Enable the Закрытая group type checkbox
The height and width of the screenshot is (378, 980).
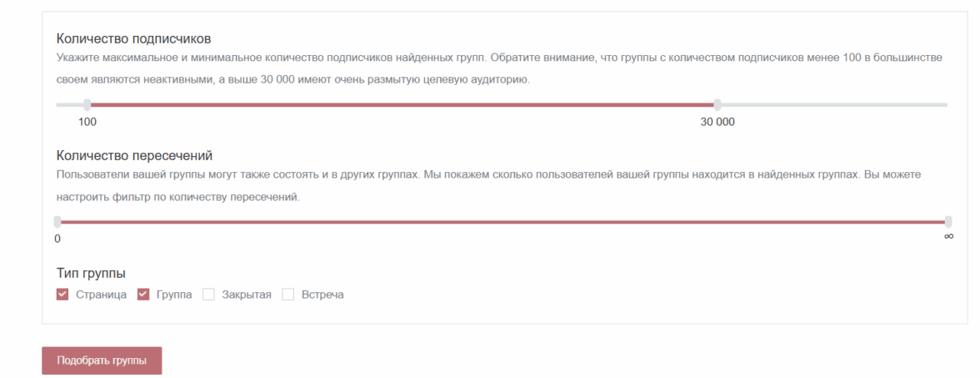coord(209,295)
